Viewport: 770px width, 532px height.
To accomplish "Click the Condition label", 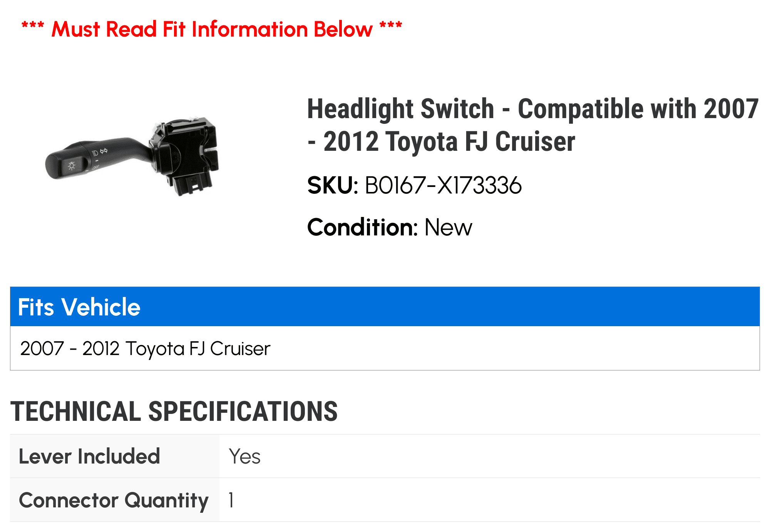I will coord(362,227).
